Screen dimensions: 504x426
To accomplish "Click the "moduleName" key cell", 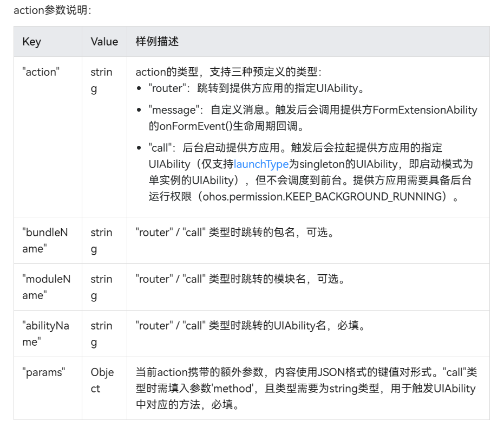I will (46, 286).
